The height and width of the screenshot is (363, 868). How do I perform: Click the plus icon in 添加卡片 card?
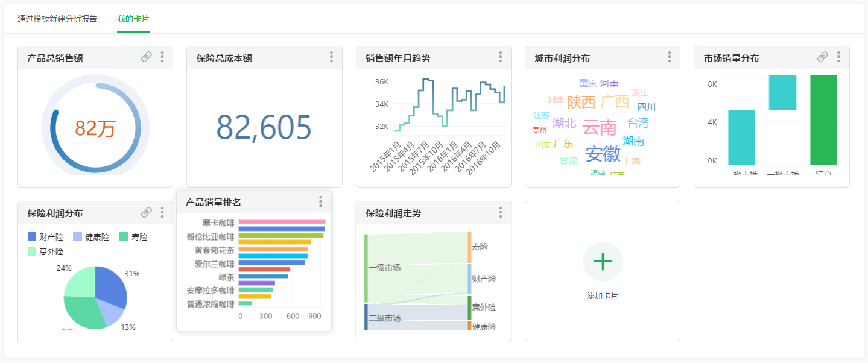[x=602, y=261]
